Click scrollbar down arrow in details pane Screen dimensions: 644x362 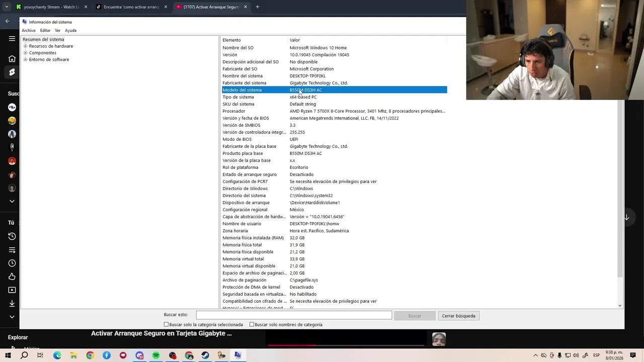620,306
